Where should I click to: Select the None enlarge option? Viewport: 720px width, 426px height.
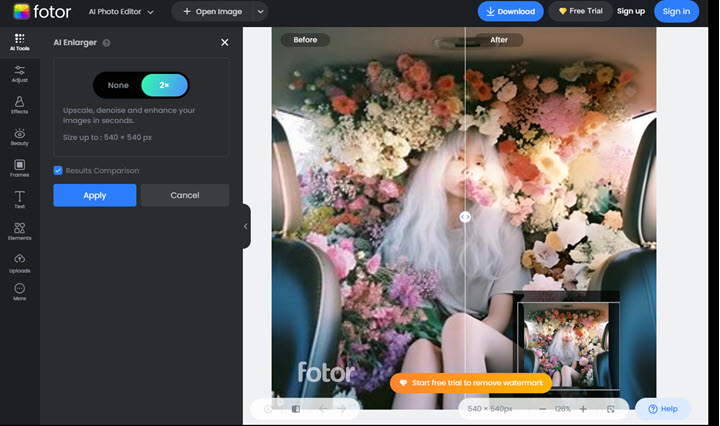[x=118, y=85]
